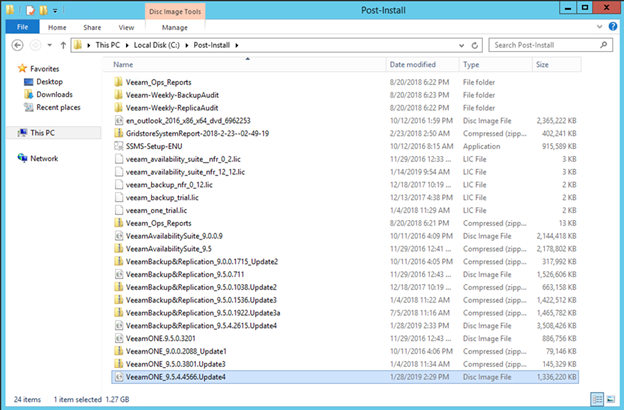This screenshot has width=624, height=410.
Task: Select the GridstoreSystemReport zip icon
Action: tap(119, 133)
